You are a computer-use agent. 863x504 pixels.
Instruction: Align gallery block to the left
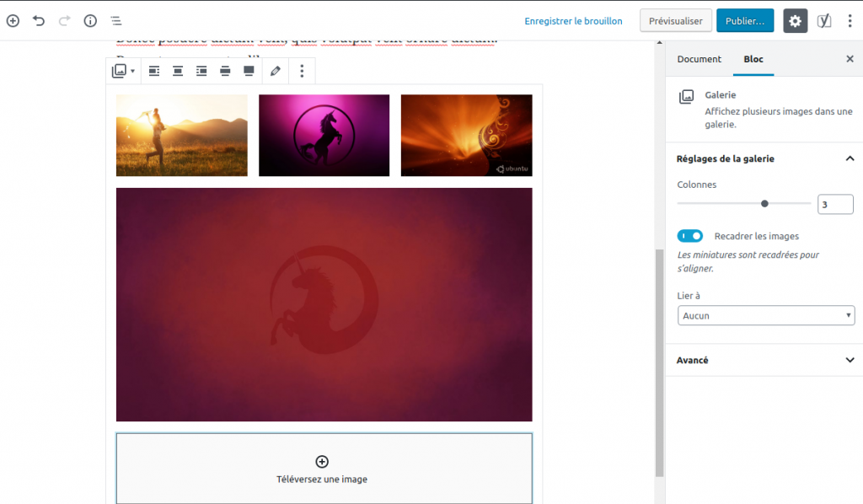[x=154, y=71]
